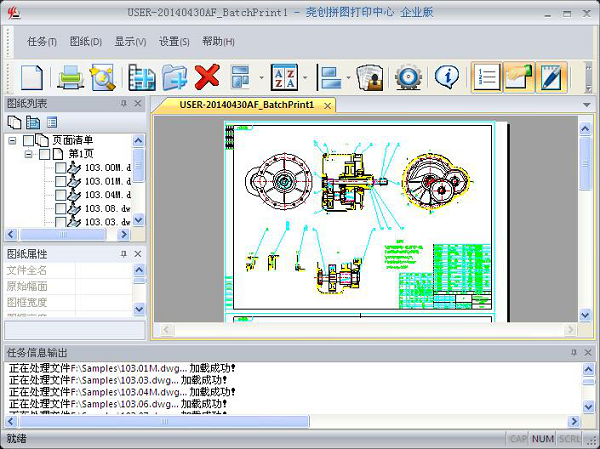Click the red X delete icon

tap(207, 77)
